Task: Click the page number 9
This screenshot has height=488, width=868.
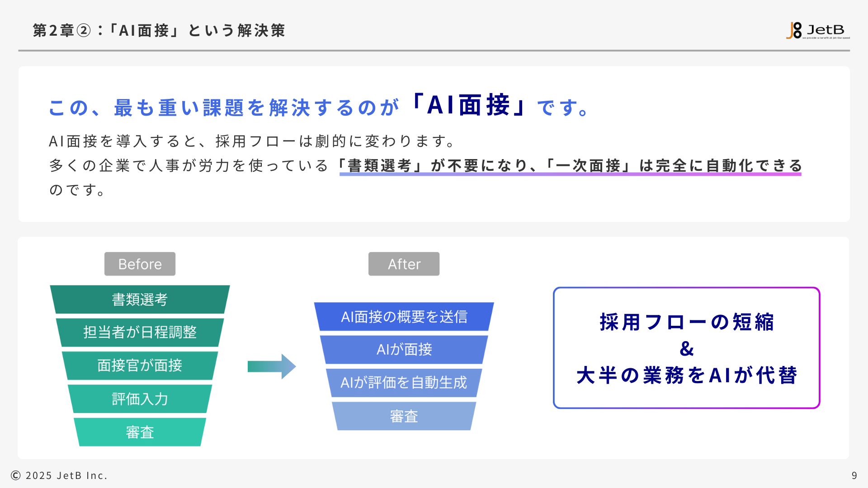Action: (854, 475)
